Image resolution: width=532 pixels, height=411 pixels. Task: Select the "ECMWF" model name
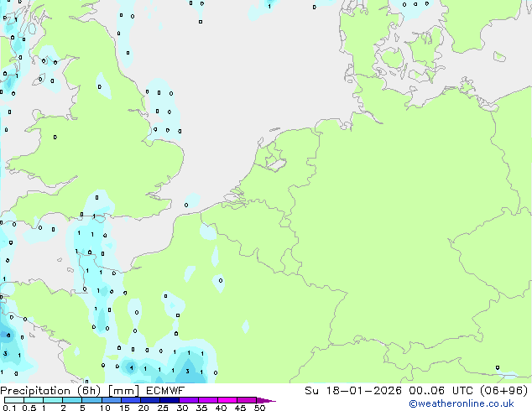point(165,391)
